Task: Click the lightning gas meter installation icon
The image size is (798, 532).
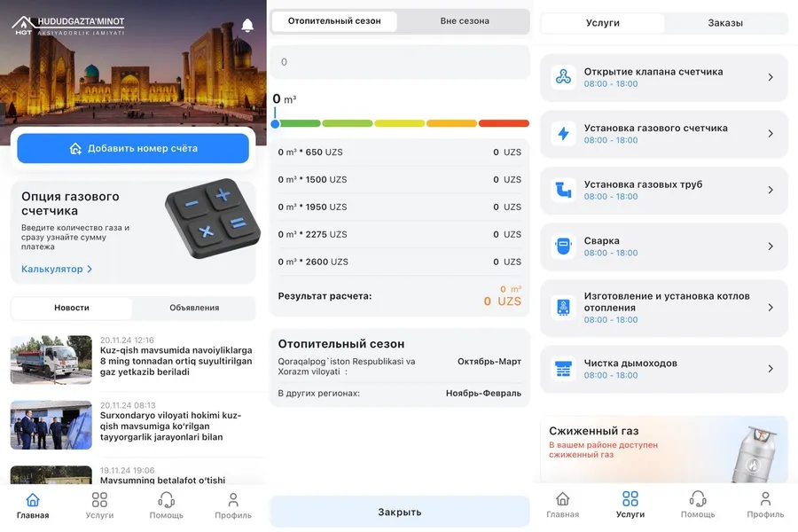Action: [x=563, y=134]
